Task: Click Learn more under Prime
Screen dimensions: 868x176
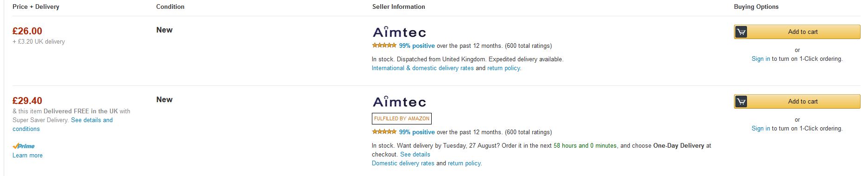Action: (x=27, y=156)
